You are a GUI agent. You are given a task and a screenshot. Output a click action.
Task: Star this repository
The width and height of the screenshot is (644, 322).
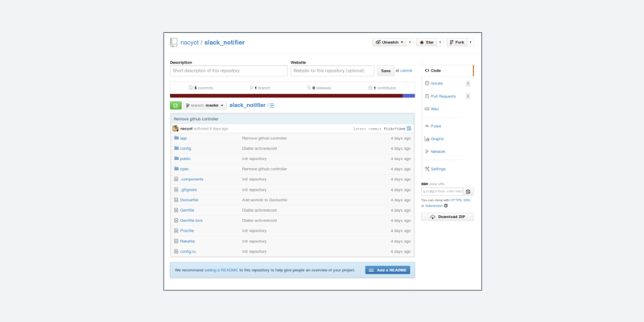click(x=426, y=42)
